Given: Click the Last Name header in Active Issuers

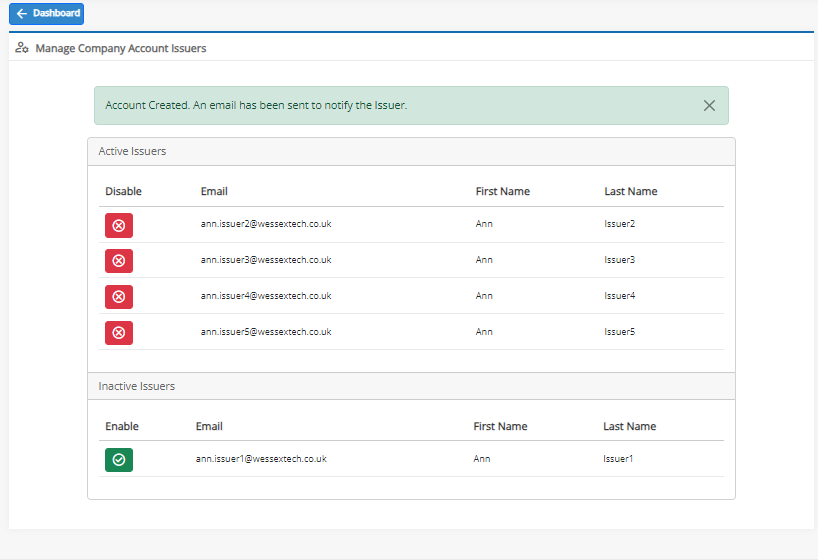Looking at the screenshot, I should pyautogui.click(x=631, y=192).
